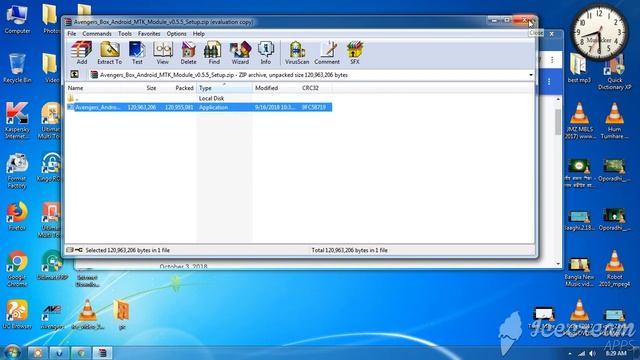Click the Delete toolbar icon

click(x=188, y=53)
